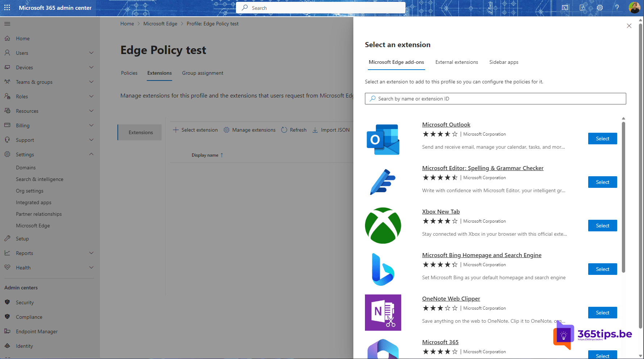
Task: Open the Cloud Shell icon in header
Action: (x=565, y=8)
